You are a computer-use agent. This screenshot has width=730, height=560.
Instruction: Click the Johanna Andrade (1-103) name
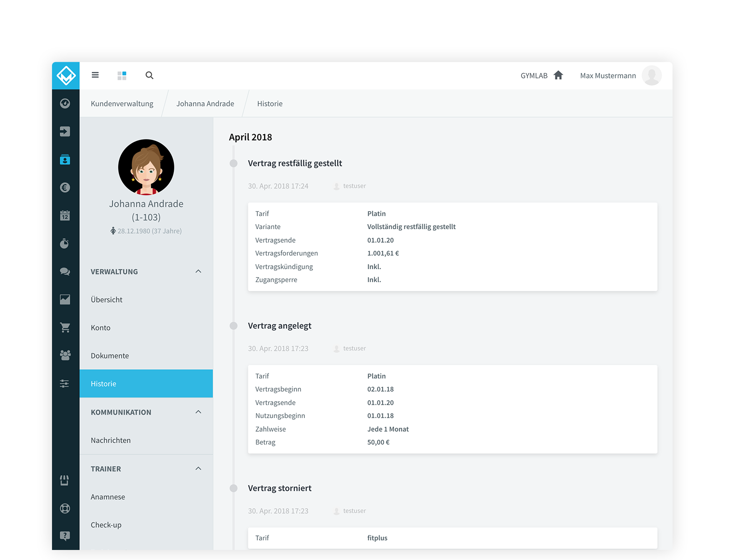146,210
